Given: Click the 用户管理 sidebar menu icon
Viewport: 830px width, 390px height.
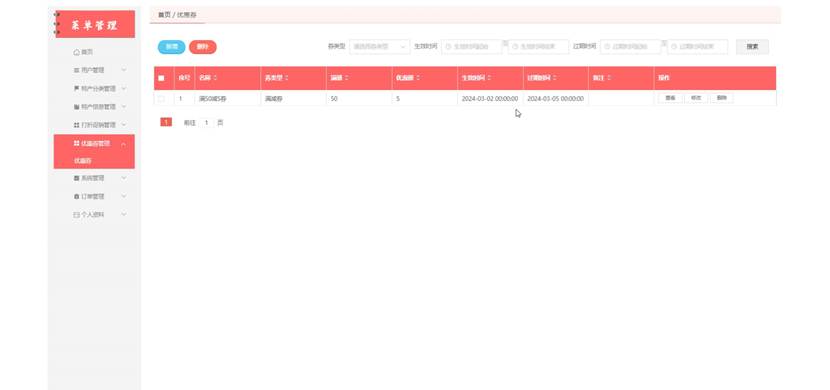Looking at the screenshot, I should [x=76, y=70].
